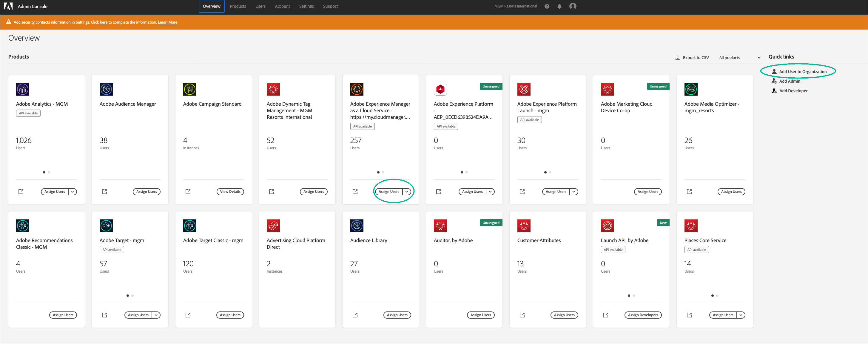Image resolution: width=868 pixels, height=344 pixels.
Task: Click the Adobe Media Optimizer product icon
Action: [x=691, y=89]
